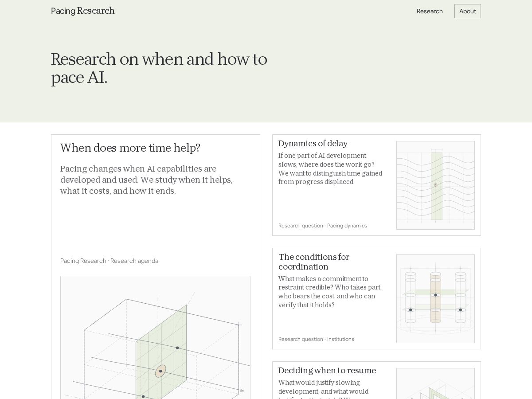Open 'The conditions for coordination' article title

click(x=314, y=262)
